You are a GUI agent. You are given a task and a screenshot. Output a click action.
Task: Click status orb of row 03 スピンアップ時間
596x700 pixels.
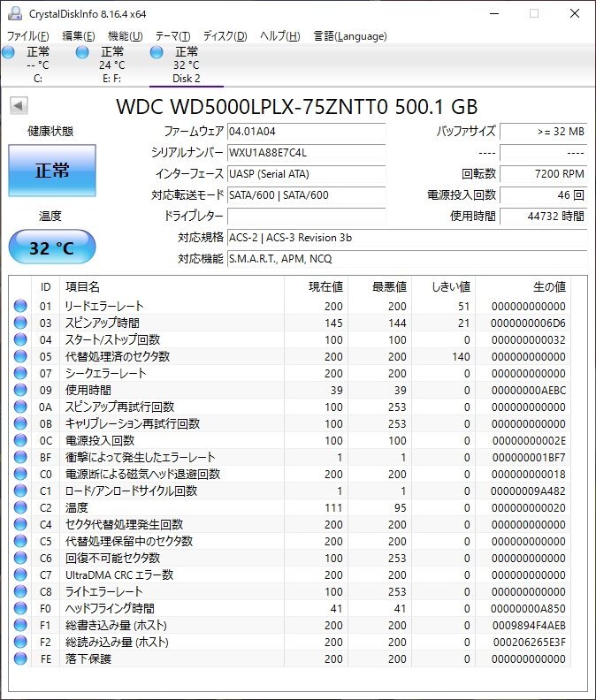[x=20, y=323]
